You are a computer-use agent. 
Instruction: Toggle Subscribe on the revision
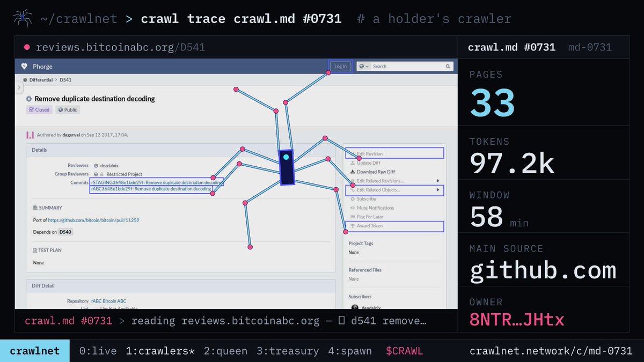click(x=367, y=199)
